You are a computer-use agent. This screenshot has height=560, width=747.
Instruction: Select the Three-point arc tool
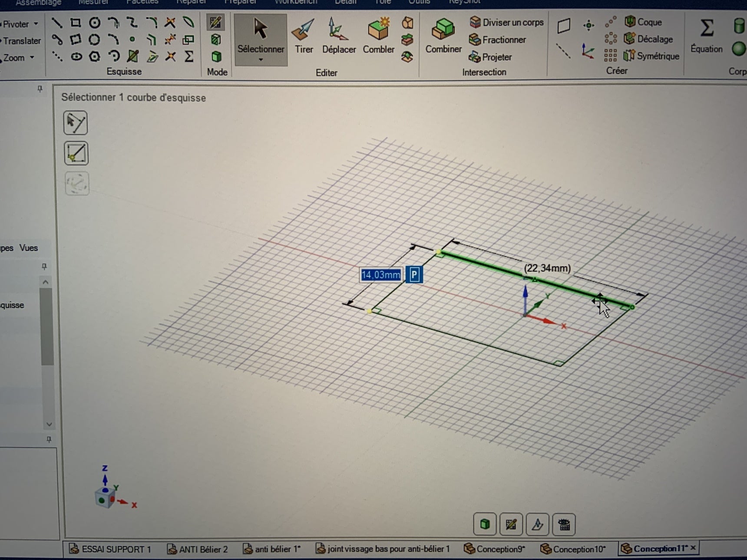113,40
